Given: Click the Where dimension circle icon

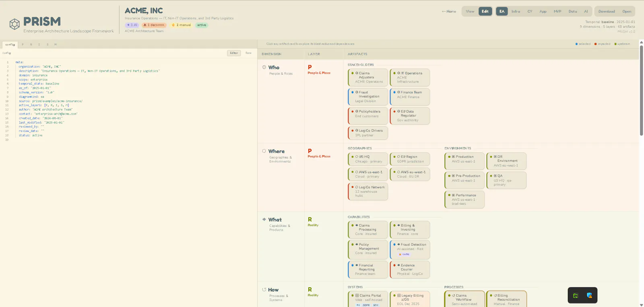Looking at the screenshot, I should click(264, 151).
